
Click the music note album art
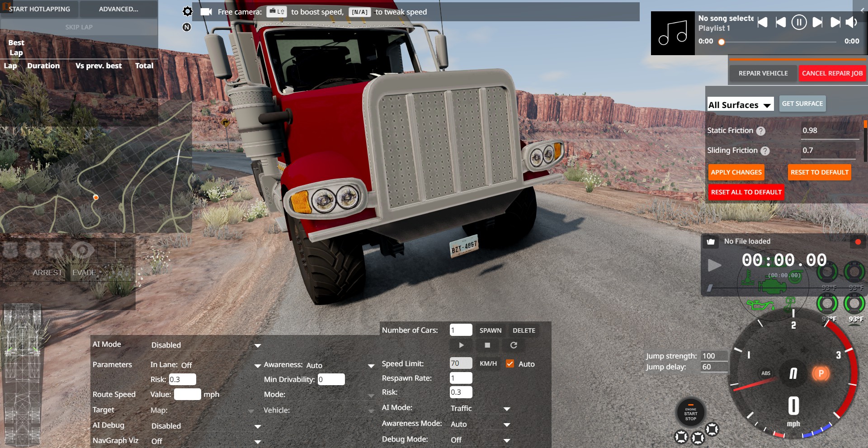click(x=673, y=33)
